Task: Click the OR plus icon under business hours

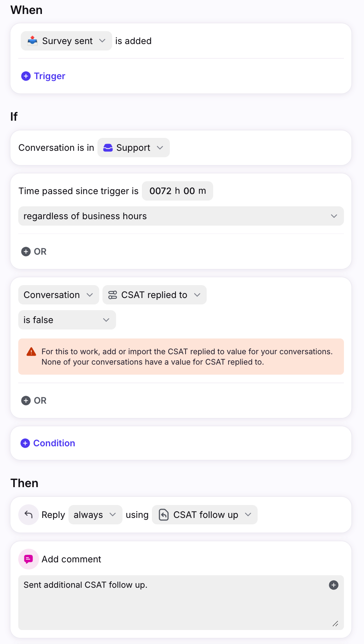Action: 26,251
